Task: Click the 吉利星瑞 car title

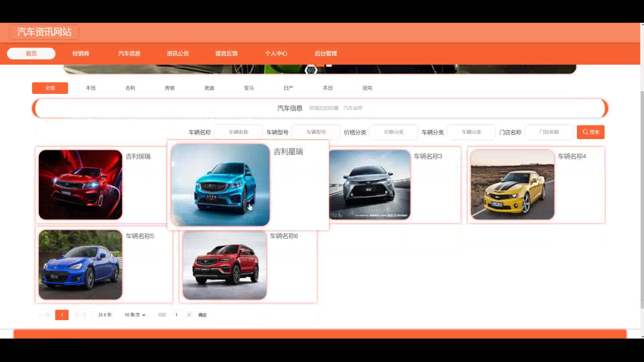Action: click(288, 152)
